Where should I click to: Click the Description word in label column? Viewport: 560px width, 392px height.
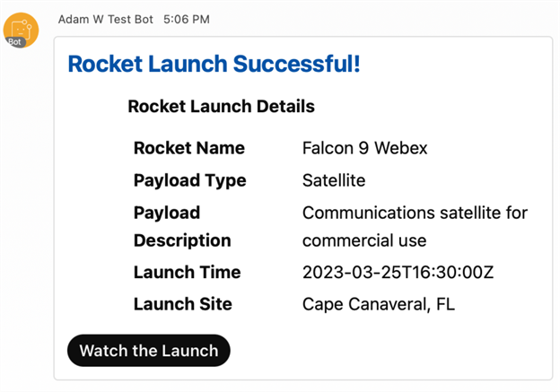[182, 240]
